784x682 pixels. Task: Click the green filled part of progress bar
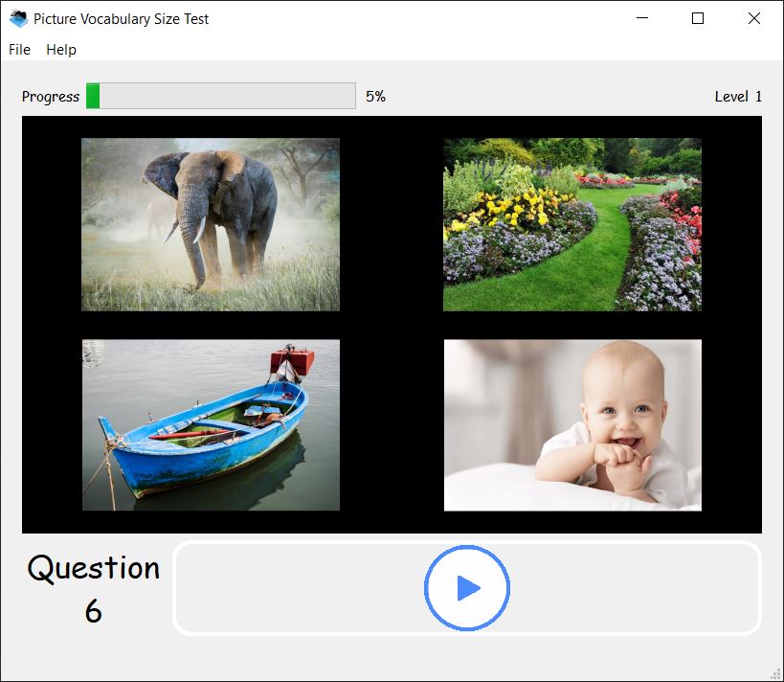[93, 96]
